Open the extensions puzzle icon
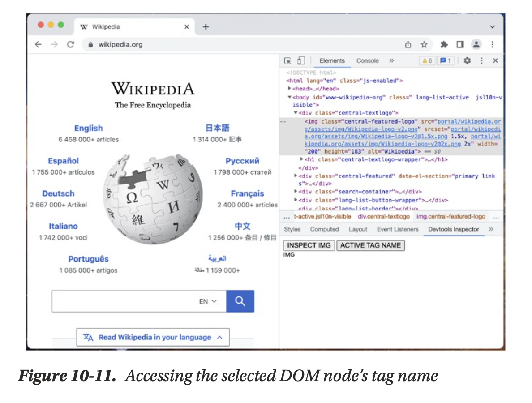Screen dimensions: 532x403 click(x=444, y=44)
